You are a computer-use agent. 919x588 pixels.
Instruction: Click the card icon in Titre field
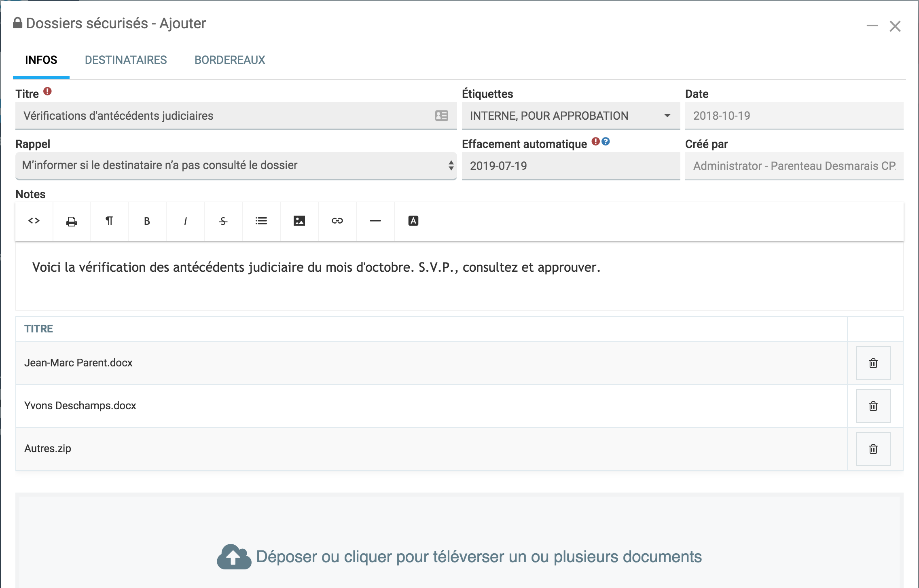pyautogui.click(x=441, y=116)
